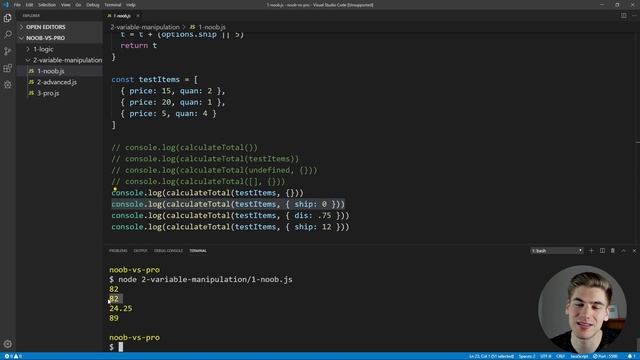The image size is (640, 360).
Task: Click the '{ price: 20, quan: 1 }' line
Action: tap(173, 102)
